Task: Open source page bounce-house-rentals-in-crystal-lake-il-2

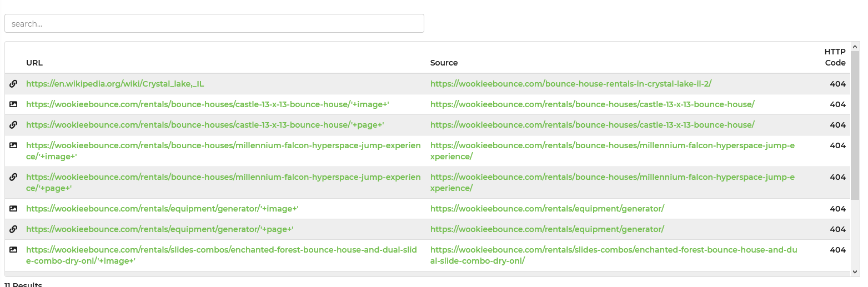Action: pos(570,84)
